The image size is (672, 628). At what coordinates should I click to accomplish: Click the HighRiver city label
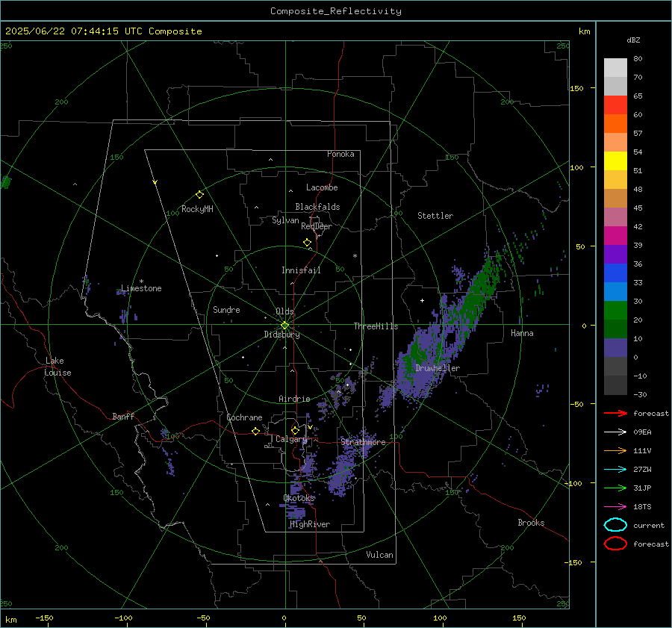[x=310, y=524]
